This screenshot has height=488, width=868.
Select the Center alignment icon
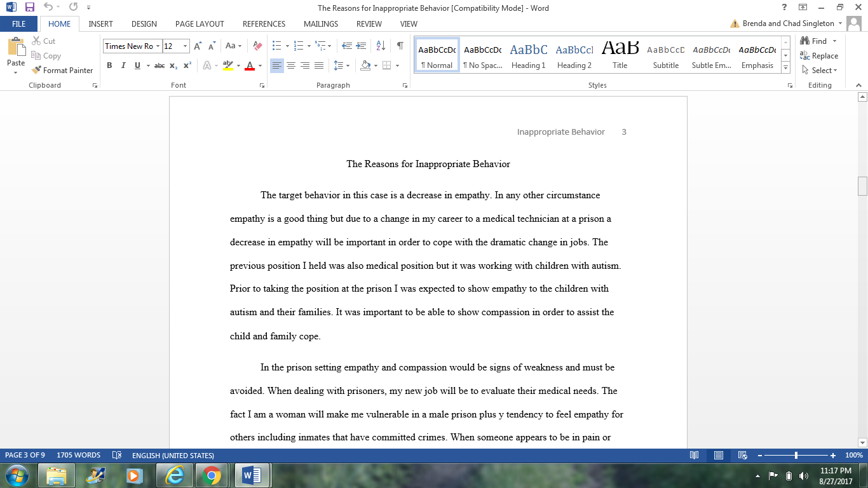pos(291,65)
